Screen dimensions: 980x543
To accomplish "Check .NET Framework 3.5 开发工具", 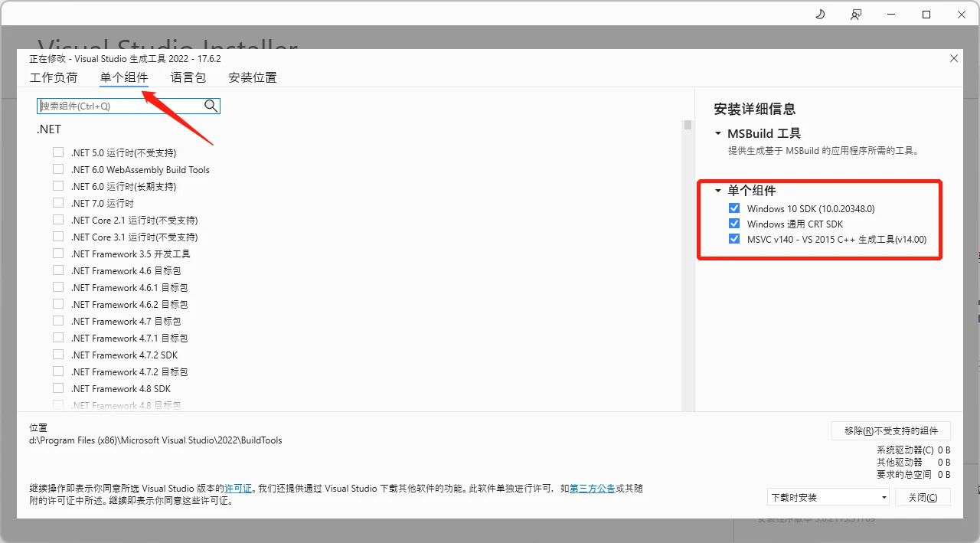I will (58, 254).
